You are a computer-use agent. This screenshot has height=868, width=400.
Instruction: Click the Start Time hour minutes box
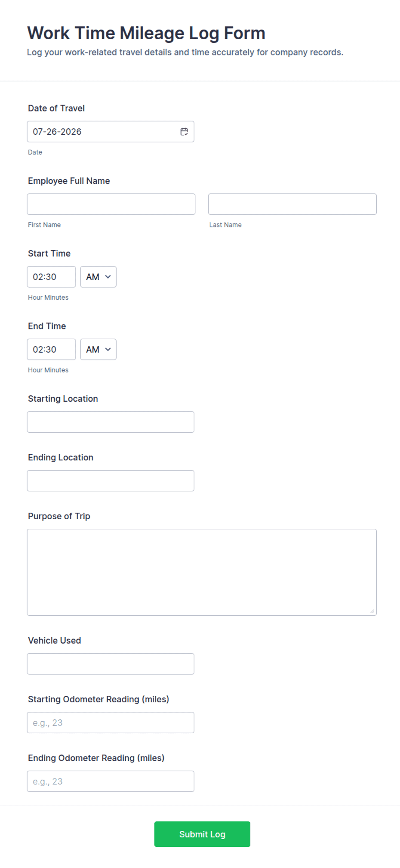pyautogui.click(x=51, y=277)
